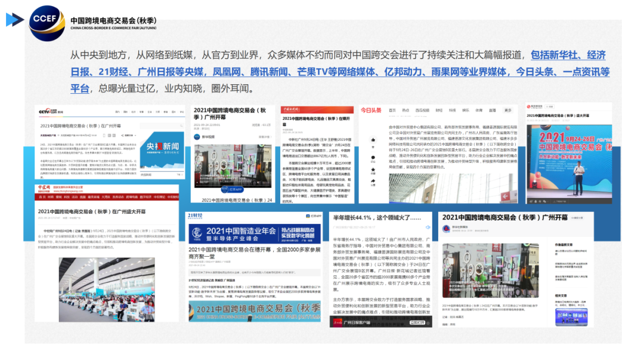The image size is (644, 363).
Task: Click the 今日头条 red logo
Action: 371,110
